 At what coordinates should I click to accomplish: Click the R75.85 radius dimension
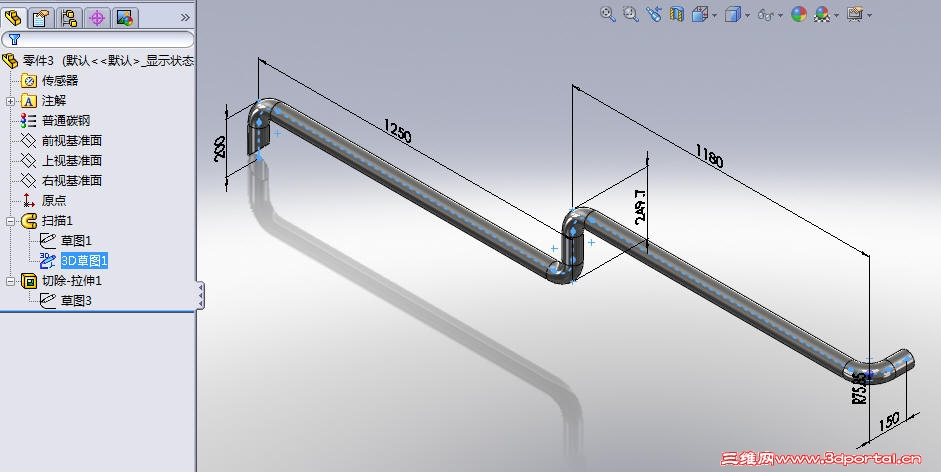(x=859, y=387)
